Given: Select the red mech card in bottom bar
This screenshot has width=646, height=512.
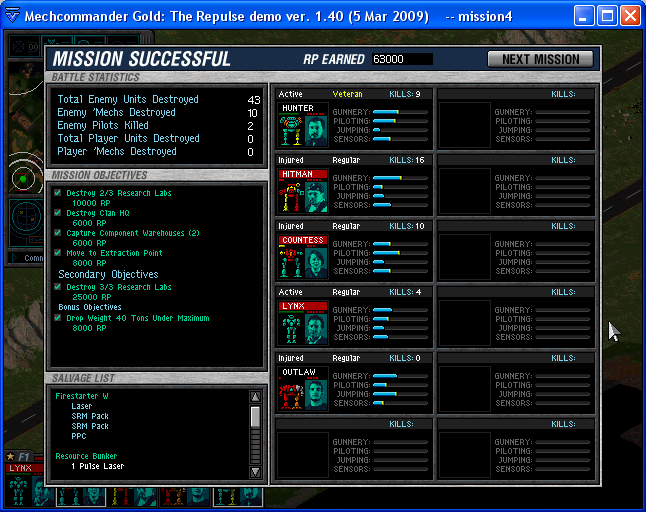Looking at the screenshot, I should [185, 496].
